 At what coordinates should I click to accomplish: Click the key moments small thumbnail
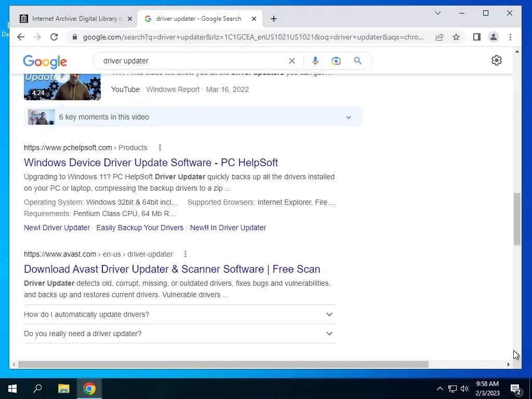coord(42,117)
